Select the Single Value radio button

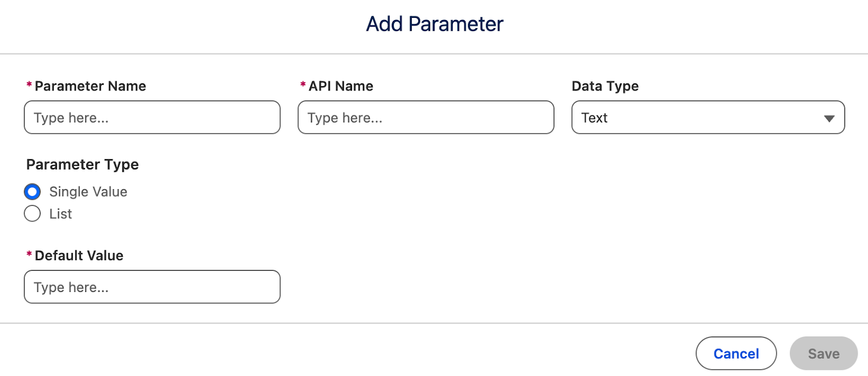(x=33, y=192)
